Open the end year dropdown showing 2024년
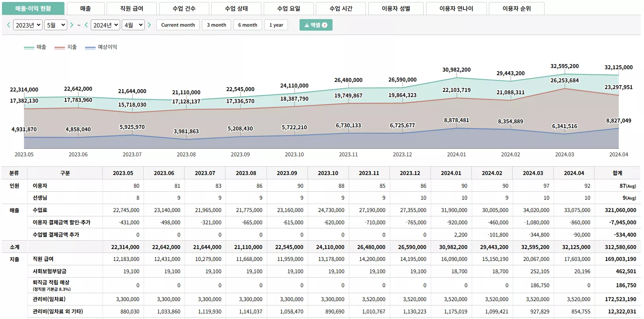 (105, 25)
